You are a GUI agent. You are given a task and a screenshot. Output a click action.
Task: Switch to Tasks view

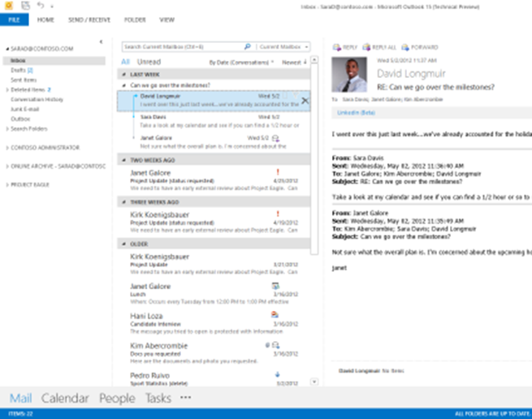tap(158, 398)
